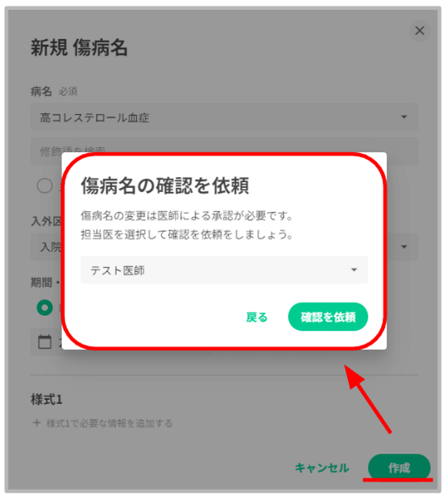This screenshot has width=448, height=499.
Task: Click the 傷病名の確認を依頼 dialog heading
Action: pos(165,185)
